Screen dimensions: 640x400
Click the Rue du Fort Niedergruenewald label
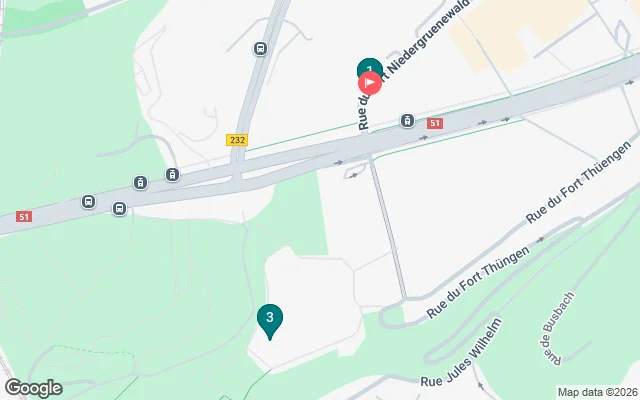tap(412, 65)
